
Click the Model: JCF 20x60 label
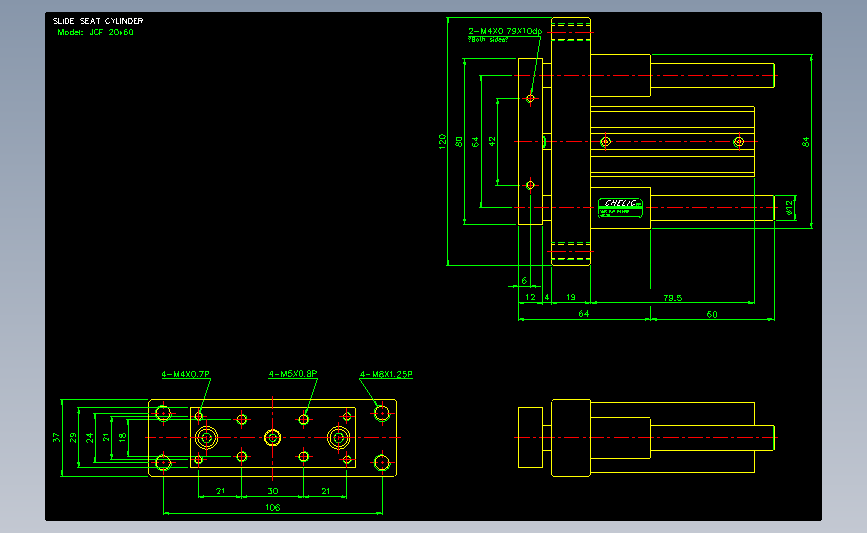[x=96, y=32]
